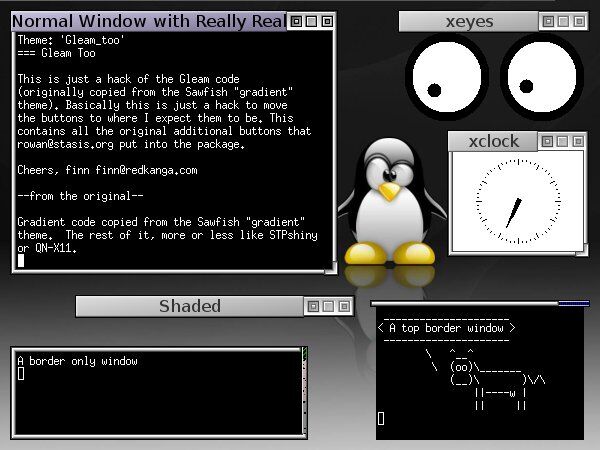The image size is (600, 450).
Task: Click the resize corner of xclock window
Action: [x=582, y=251]
